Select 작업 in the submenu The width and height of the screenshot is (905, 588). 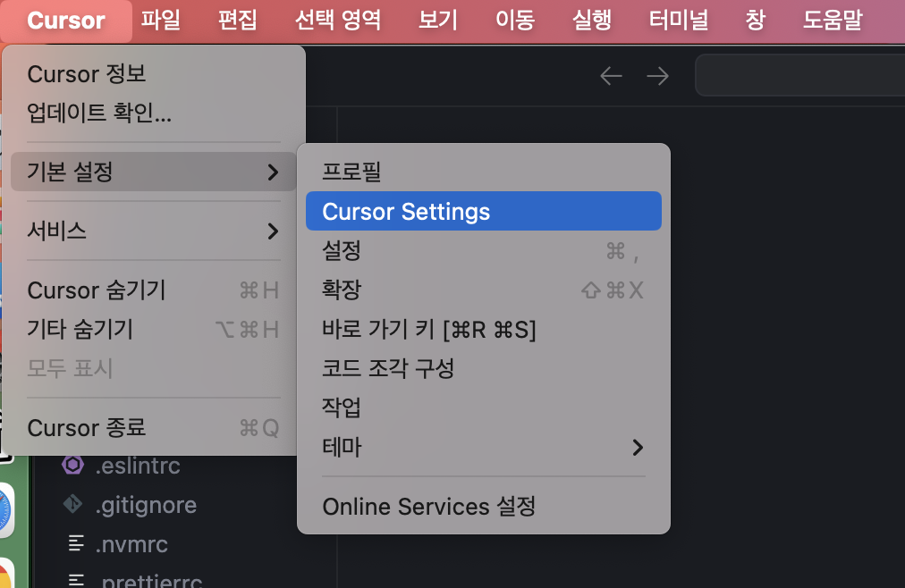pos(484,407)
